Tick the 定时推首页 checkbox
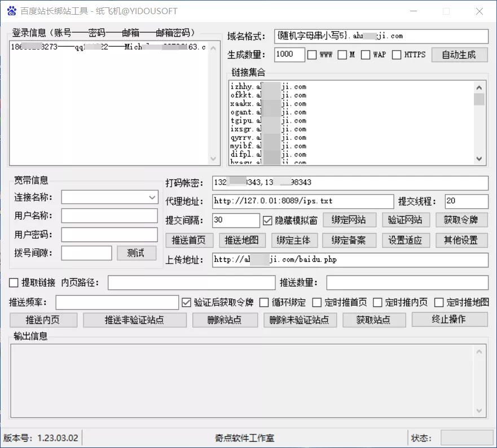This screenshot has height=448, width=497. (317, 302)
